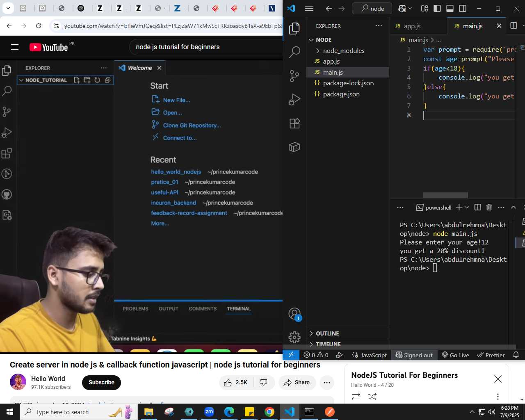
Task: Expand the TIMELINE section
Action: pyautogui.click(x=348, y=344)
